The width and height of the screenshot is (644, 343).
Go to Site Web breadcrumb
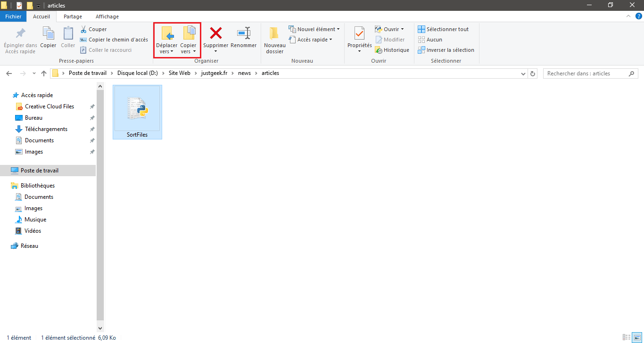(x=180, y=73)
